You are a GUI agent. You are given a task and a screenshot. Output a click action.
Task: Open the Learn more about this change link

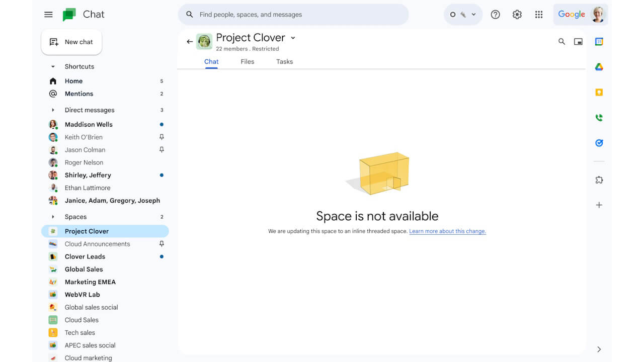click(x=447, y=231)
